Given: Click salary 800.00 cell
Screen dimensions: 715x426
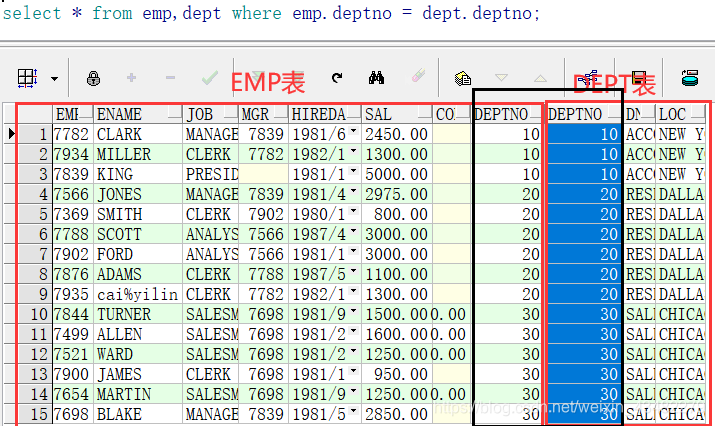Looking at the screenshot, I should (x=397, y=214).
